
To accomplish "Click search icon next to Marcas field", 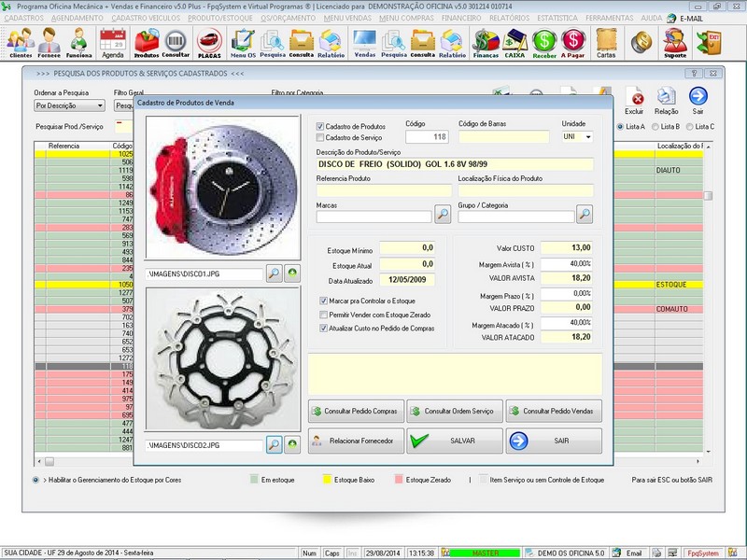I will coord(443,216).
